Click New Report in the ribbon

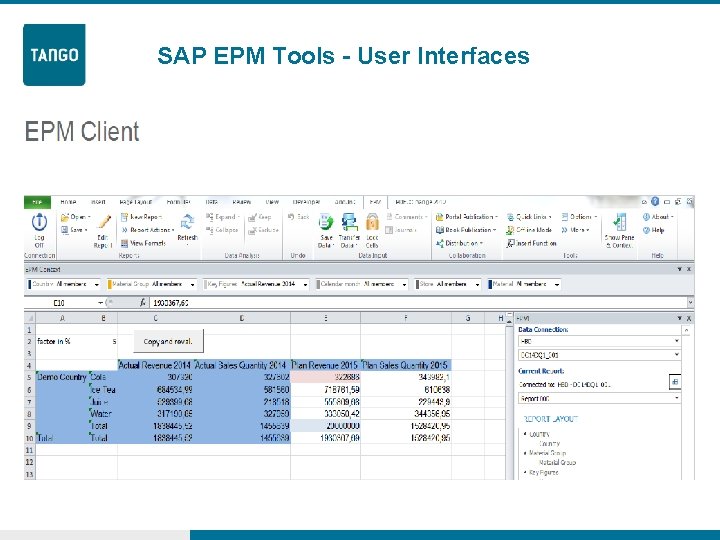point(141,217)
